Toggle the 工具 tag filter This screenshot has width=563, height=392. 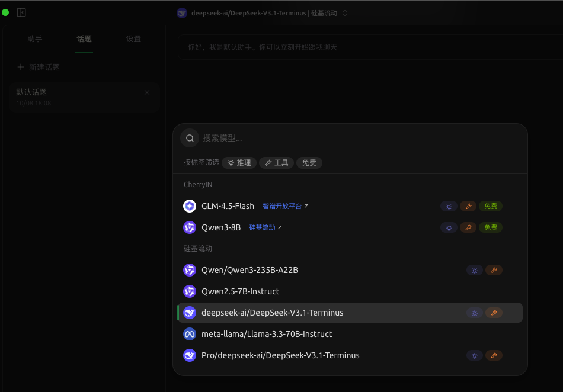pyautogui.click(x=277, y=163)
